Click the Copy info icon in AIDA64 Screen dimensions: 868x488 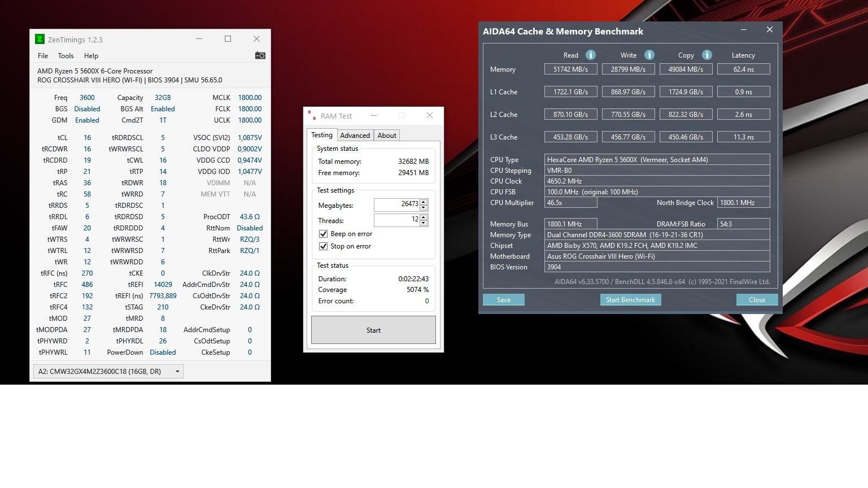707,55
